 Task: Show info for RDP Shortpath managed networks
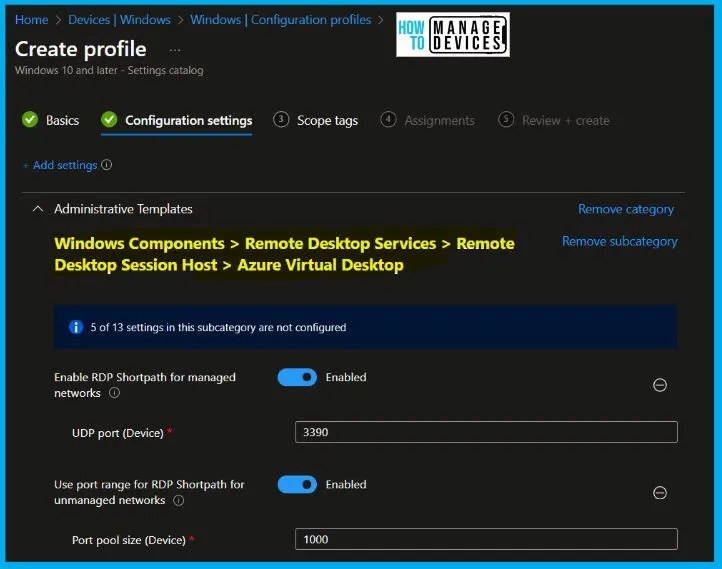pyautogui.click(x=114, y=393)
